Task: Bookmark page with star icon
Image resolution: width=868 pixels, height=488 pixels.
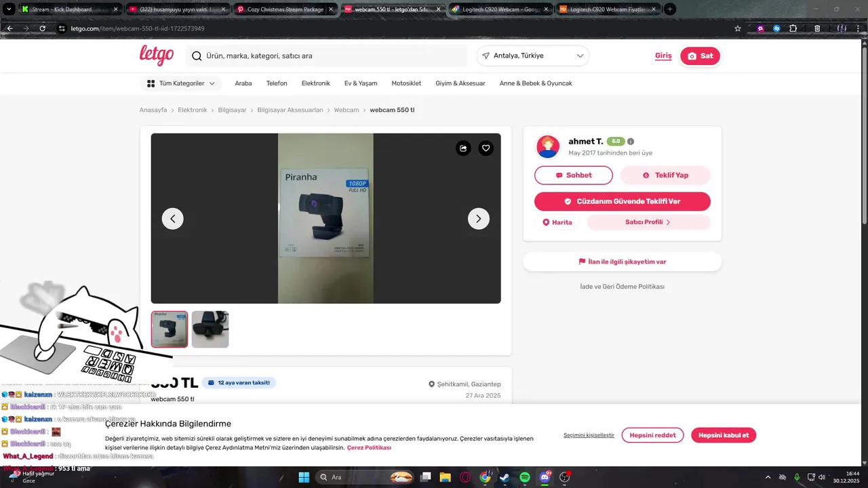Action: pyautogui.click(x=738, y=28)
